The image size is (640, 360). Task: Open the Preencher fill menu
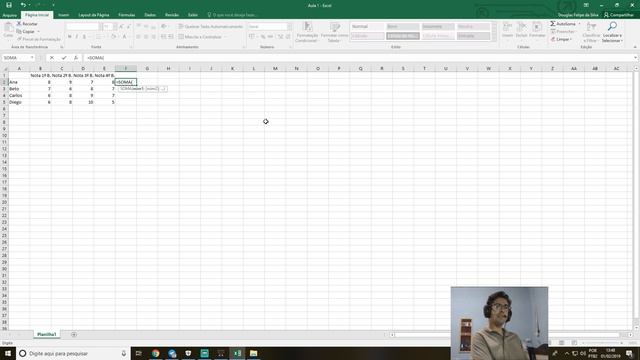563,31
